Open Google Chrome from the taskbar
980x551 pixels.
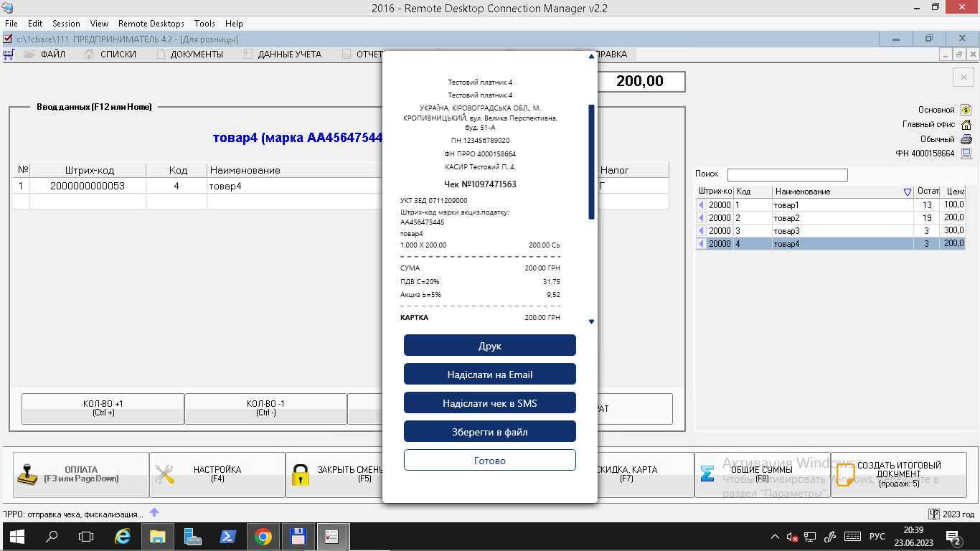click(x=263, y=537)
